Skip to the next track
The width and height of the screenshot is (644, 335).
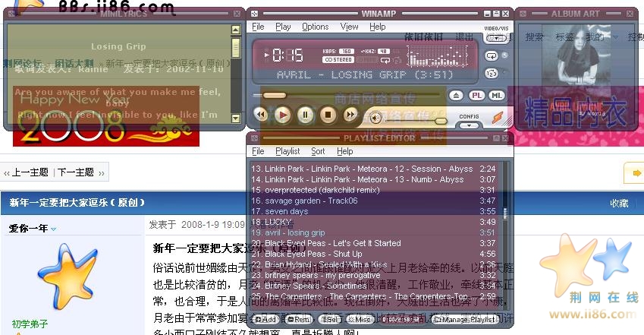point(350,115)
